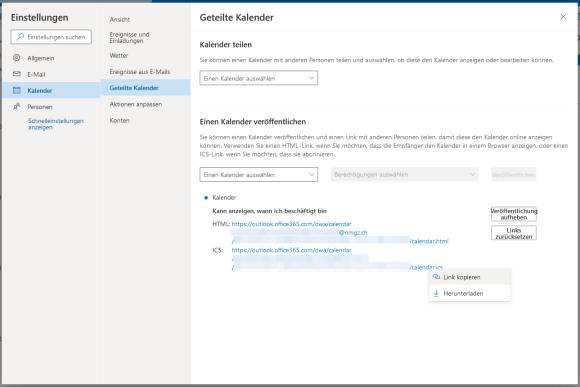This screenshot has height=387, width=580.
Task: Open calendar dropdown under Einen Kalender veröffentlichen
Action: [x=259, y=175]
